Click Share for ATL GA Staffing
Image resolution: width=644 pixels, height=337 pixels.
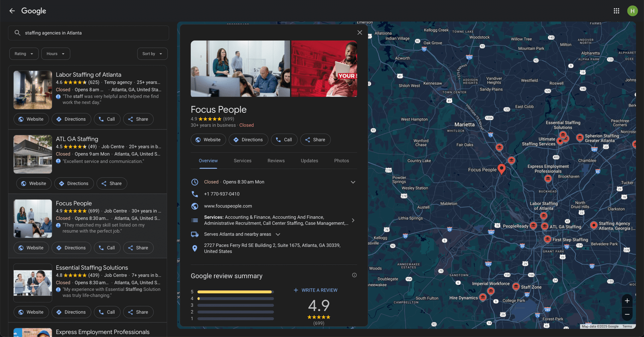pyautogui.click(x=111, y=183)
